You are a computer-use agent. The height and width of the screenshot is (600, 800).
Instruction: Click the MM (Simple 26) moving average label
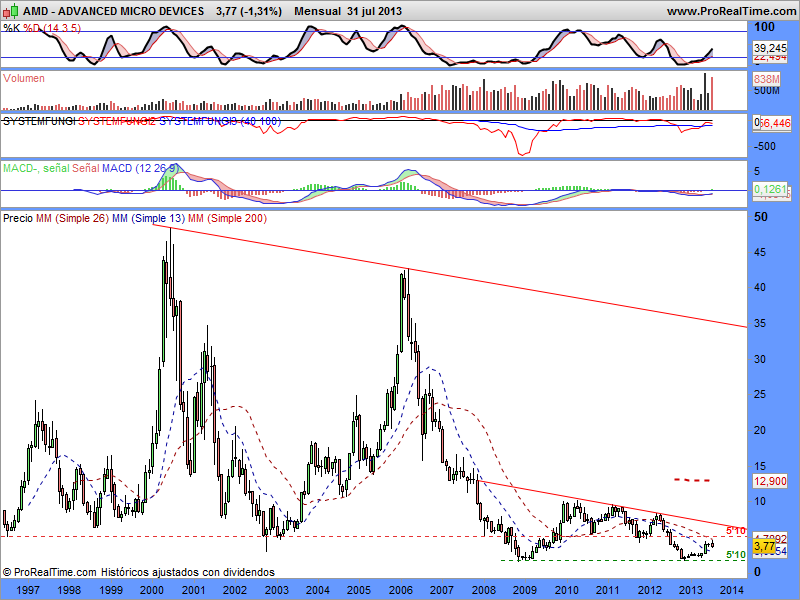point(72,218)
